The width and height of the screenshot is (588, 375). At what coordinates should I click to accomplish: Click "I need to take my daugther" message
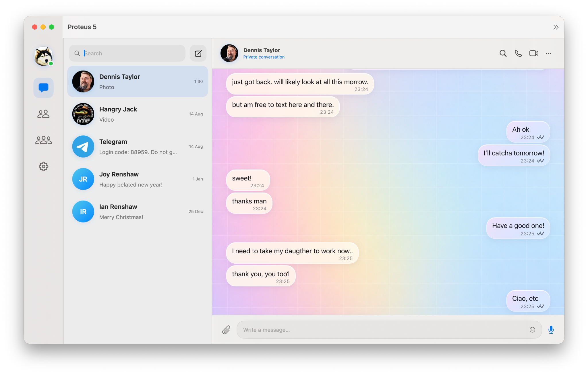(x=292, y=253)
